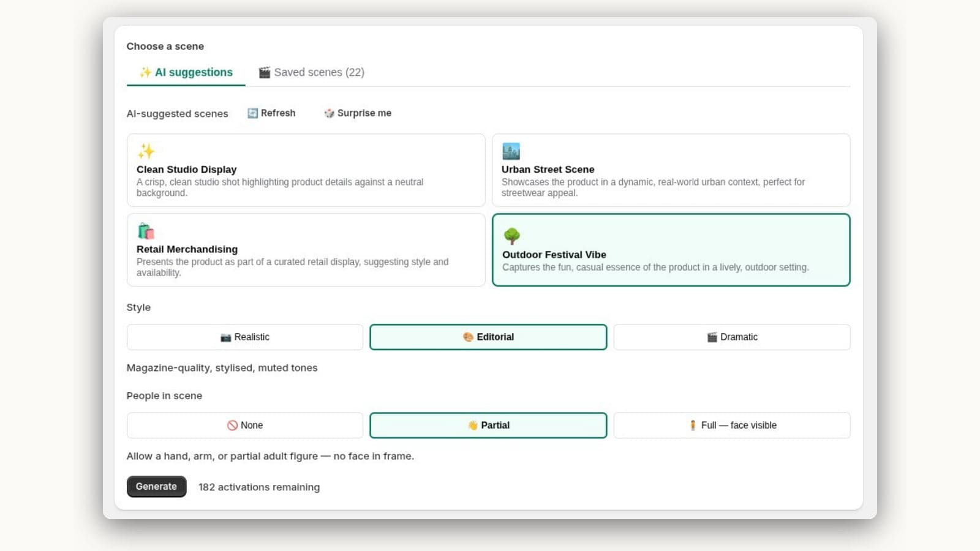
Task: Pick the Retail Merchandising scene card
Action: (x=306, y=250)
